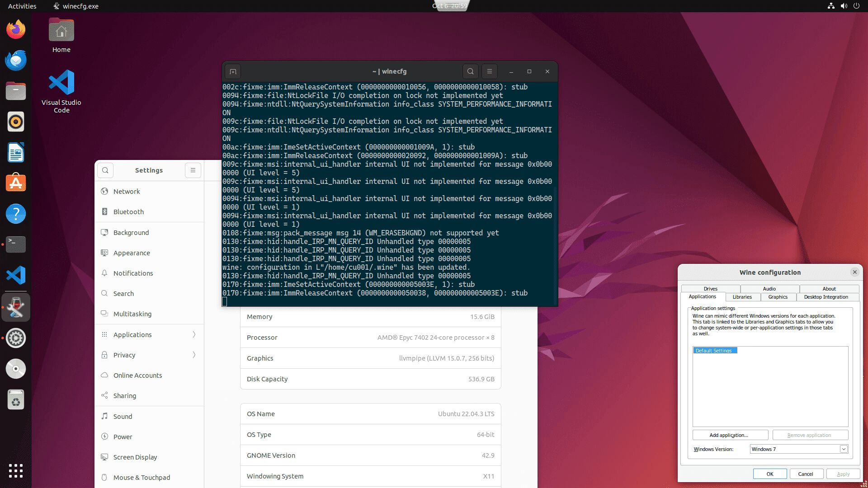Open Notifications in the Settings sidebar
Viewport: 868px width, 488px height.
149,273
